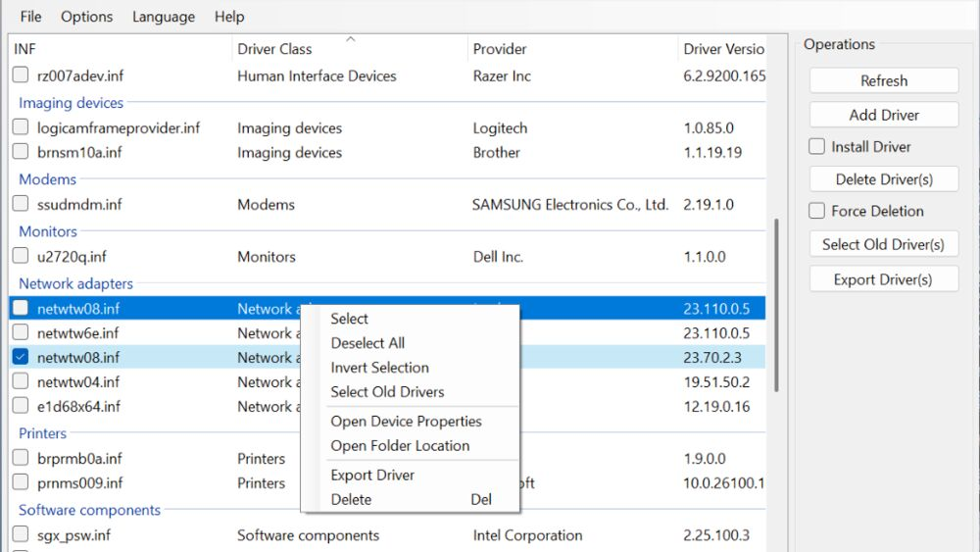Check the sgx_psw.inf checkbox
Viewport: 980px width, 552px height.
coord(21,534)
